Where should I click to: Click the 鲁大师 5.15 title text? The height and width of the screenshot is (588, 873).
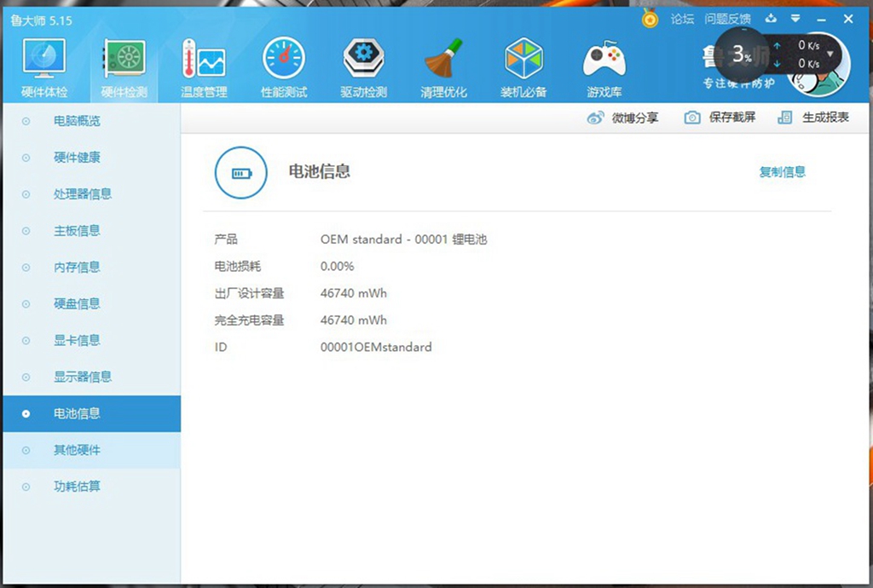pyautogui.click(x=41, y=21)
